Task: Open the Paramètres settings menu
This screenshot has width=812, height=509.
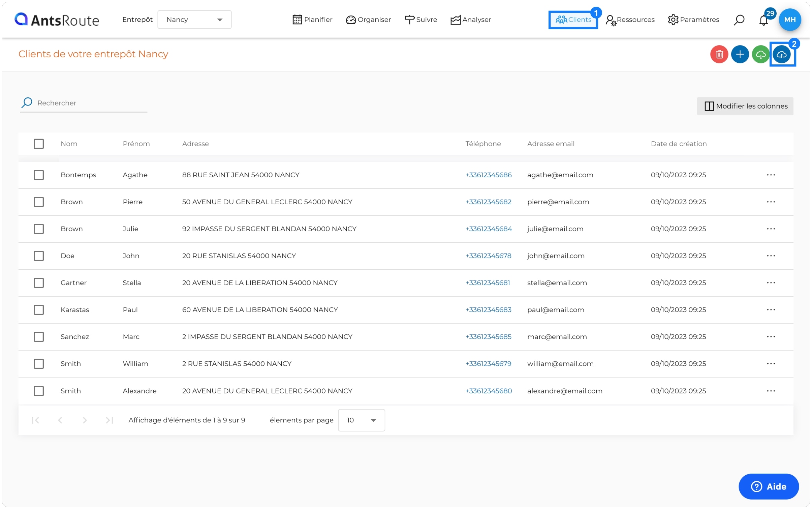Action: [x=693, y=20]
